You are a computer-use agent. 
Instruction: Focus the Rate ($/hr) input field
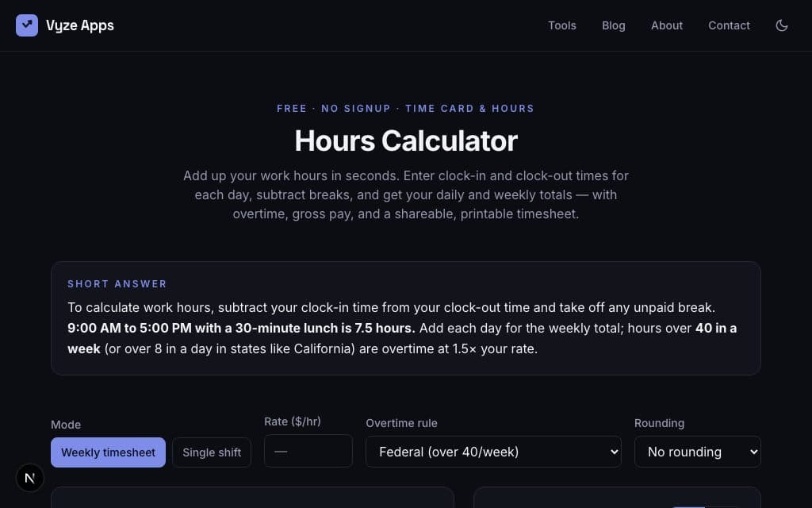308,451
